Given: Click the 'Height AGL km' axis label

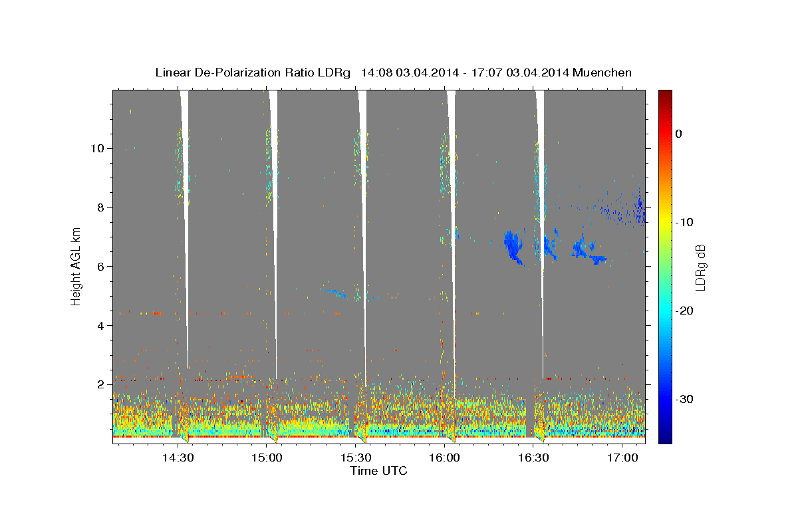Looking at the screenshot, I should (x=76, y=266).
